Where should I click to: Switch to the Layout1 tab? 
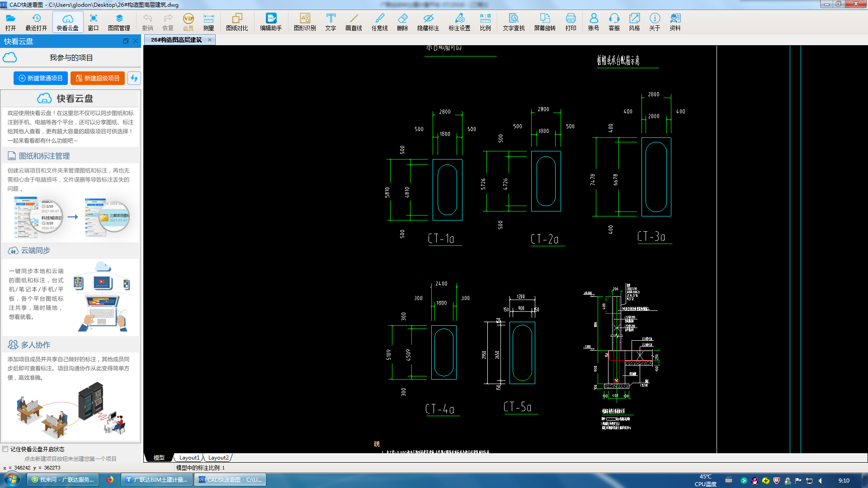point(189,458)
